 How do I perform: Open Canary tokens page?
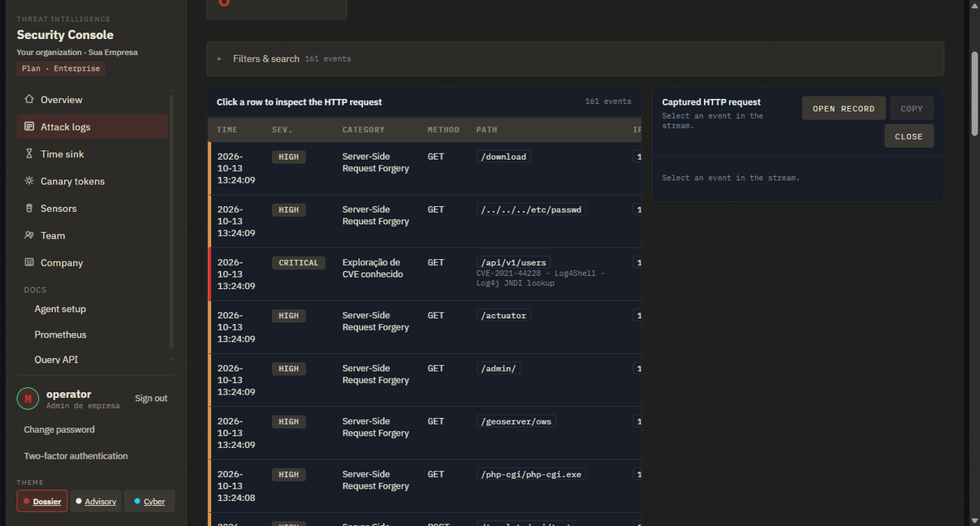click(x=93, y=181)
